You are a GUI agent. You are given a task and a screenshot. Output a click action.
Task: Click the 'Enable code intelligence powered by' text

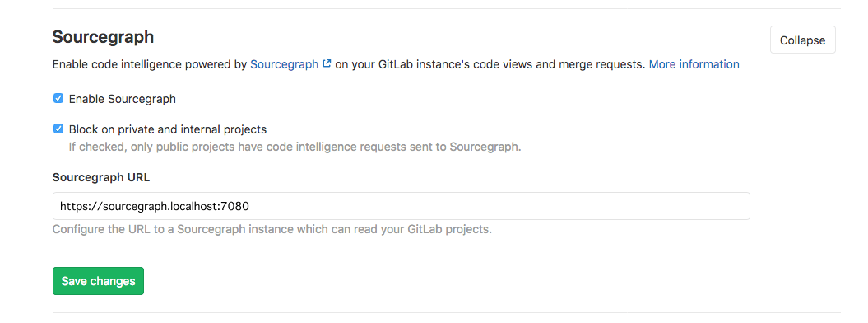pos(150,64)
